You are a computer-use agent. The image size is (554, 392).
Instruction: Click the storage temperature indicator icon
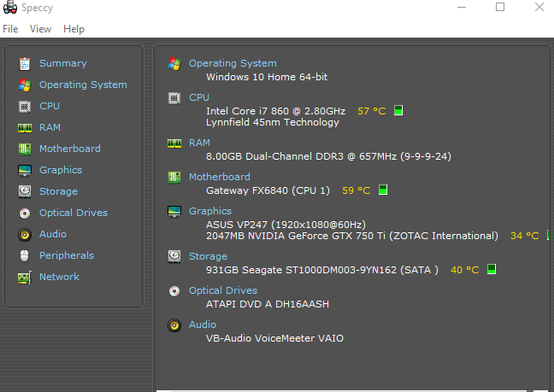(492, 270)
